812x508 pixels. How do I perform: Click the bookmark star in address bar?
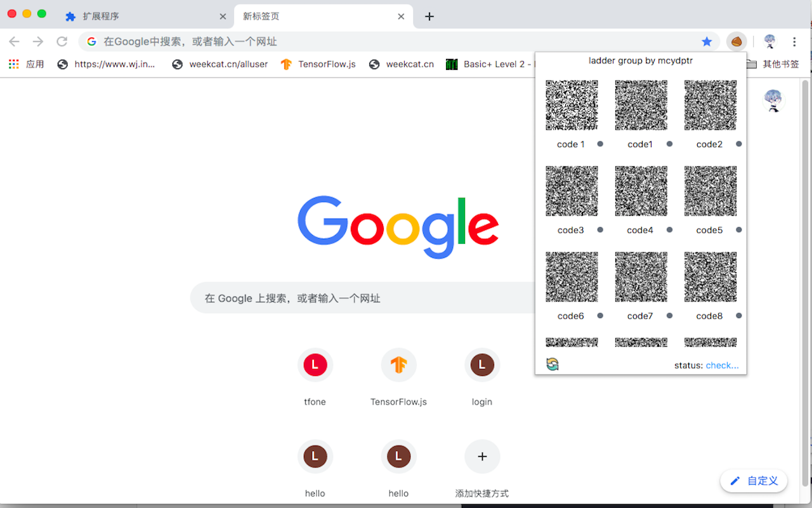[707, 41]
